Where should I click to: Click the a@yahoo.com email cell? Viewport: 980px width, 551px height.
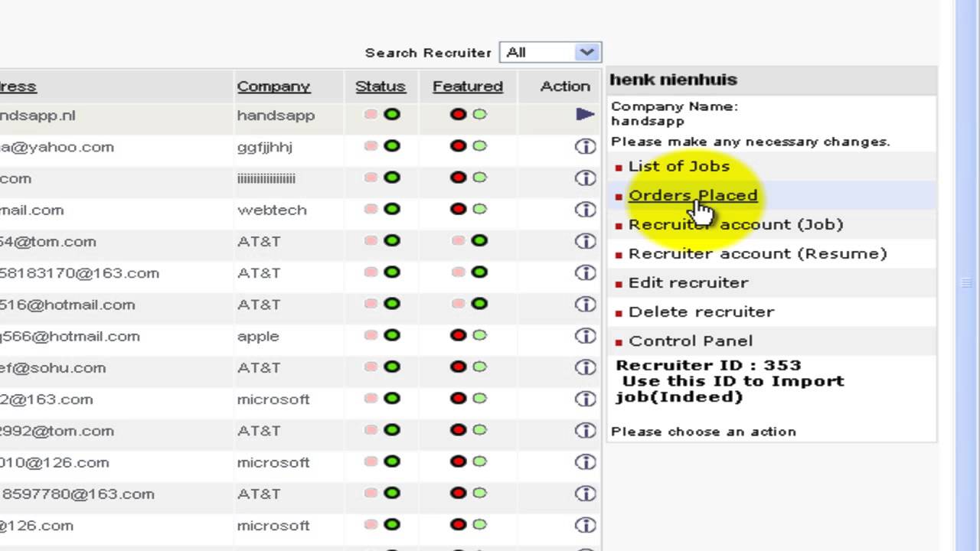57,147
